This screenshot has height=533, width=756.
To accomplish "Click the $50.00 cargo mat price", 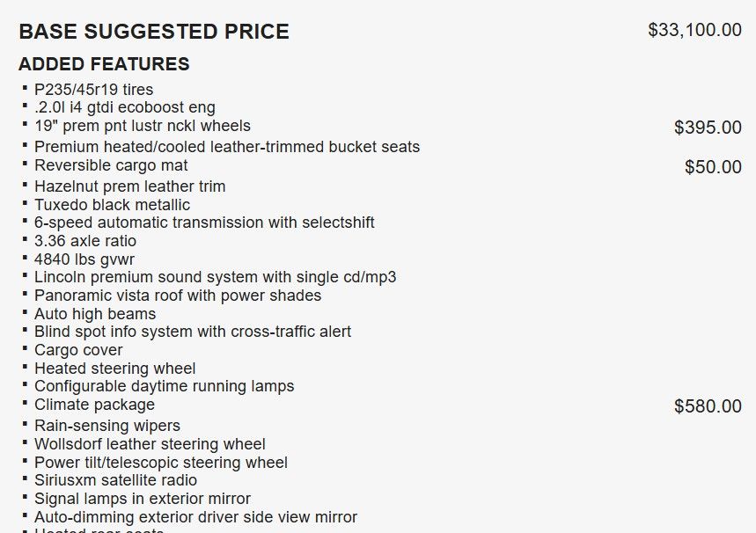I will pos(713,167).
